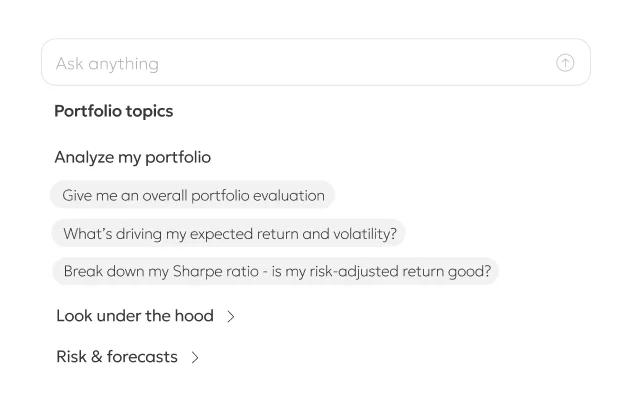632x409 pixels.
Task: Click the Sharpe ratio risk-adjusted return chip
Action: click(276, 271)
